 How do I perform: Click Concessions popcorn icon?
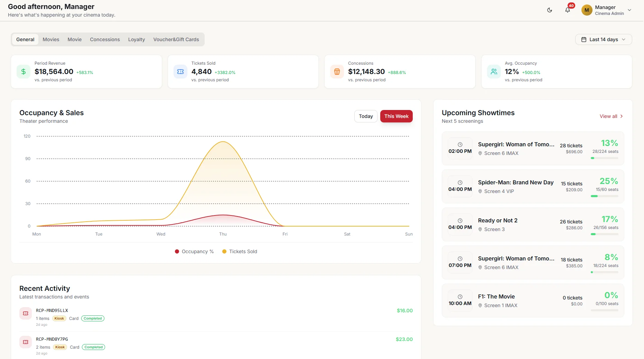point(337,72)
